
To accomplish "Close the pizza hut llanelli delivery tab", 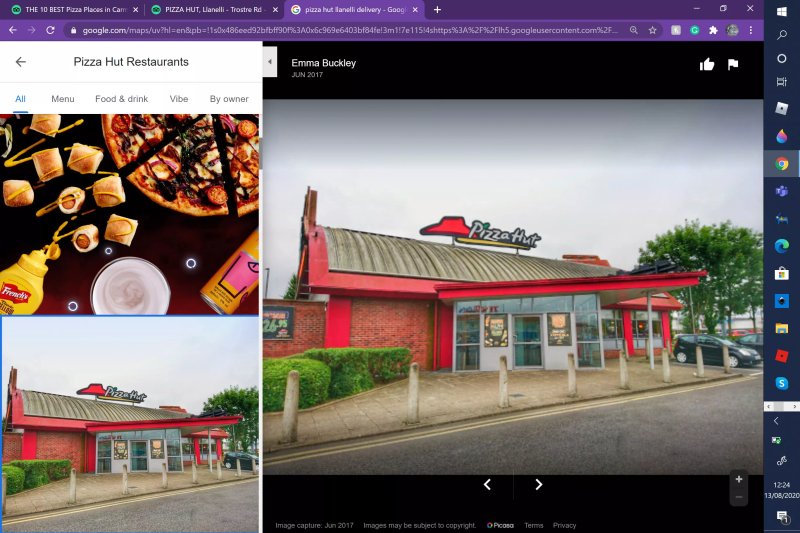I will [415, 10].
